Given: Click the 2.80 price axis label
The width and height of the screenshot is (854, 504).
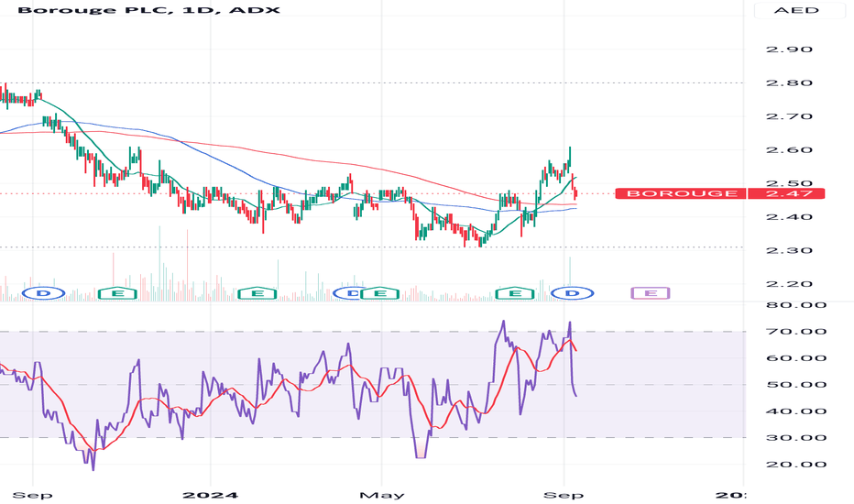Looking at the screenshot, I should [789, 83].
